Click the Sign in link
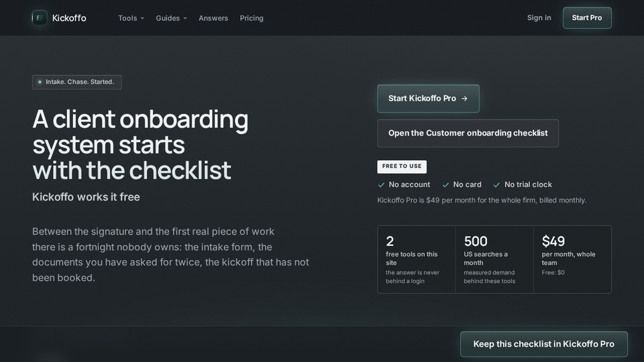 pyautogui.click(x=539, y=17)
